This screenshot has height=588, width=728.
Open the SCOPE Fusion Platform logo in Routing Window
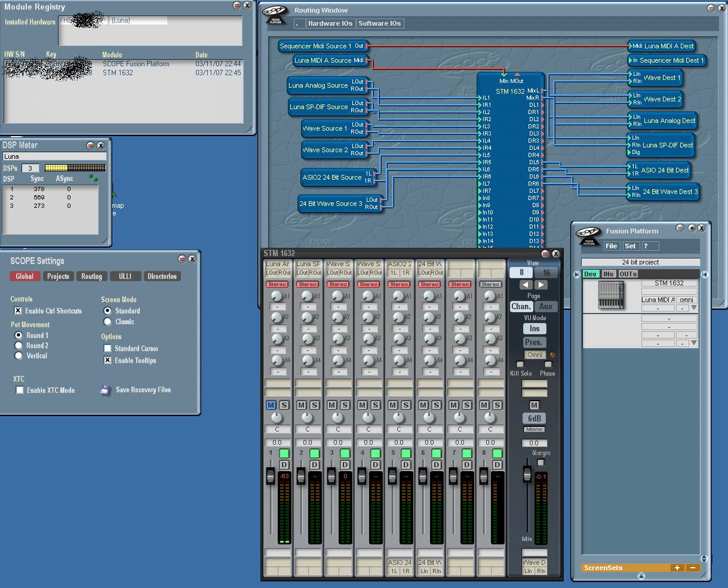tap(277, 14)
